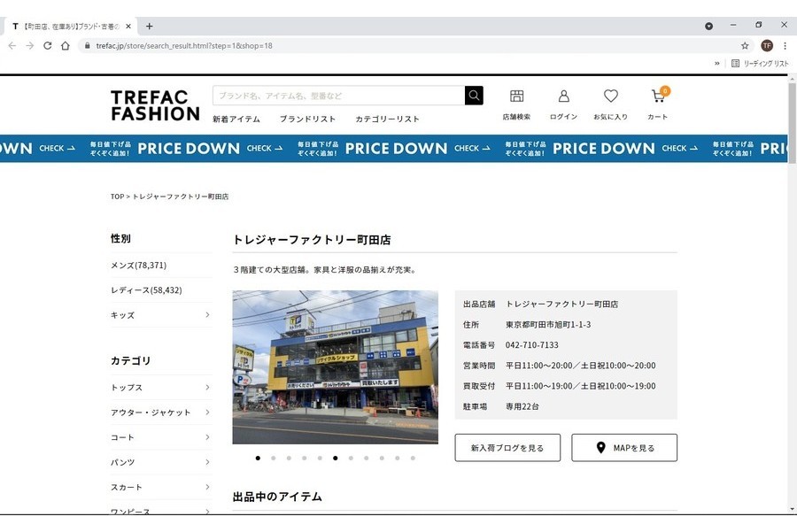Click the browser home icon
This screenshot has width=797, height=532.
(65, 46)
